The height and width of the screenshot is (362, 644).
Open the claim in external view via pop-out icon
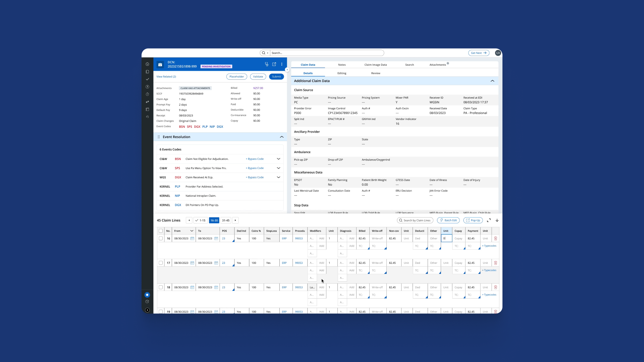(274, 64)
